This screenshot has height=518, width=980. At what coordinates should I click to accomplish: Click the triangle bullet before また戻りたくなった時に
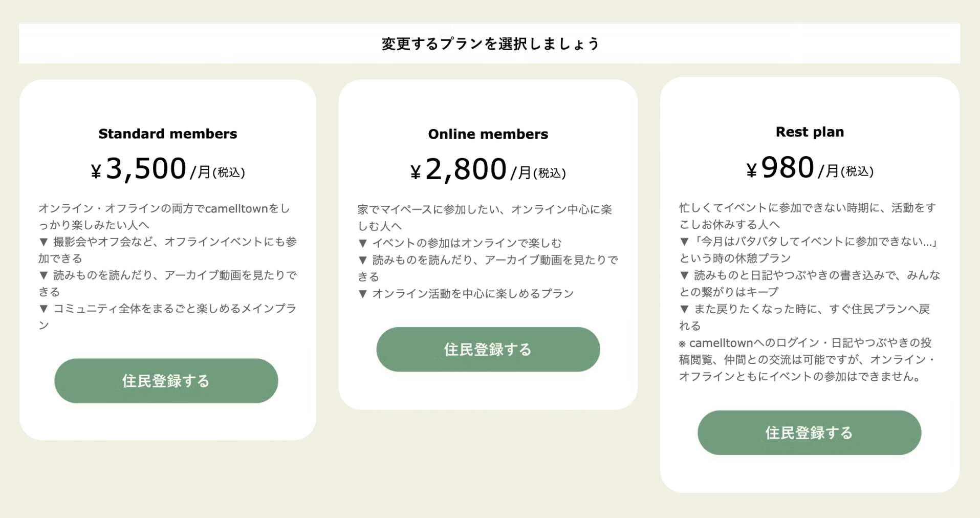pyautogui.click(x=684, y=309)
